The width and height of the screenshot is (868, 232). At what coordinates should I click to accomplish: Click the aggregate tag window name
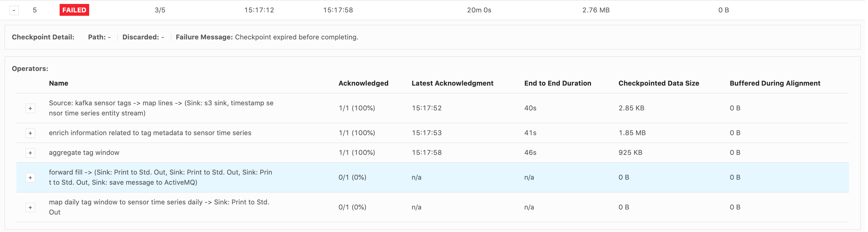pos(84,153)
